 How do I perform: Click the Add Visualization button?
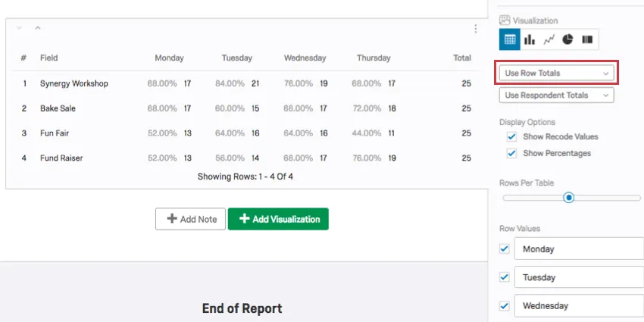[278, 219]
